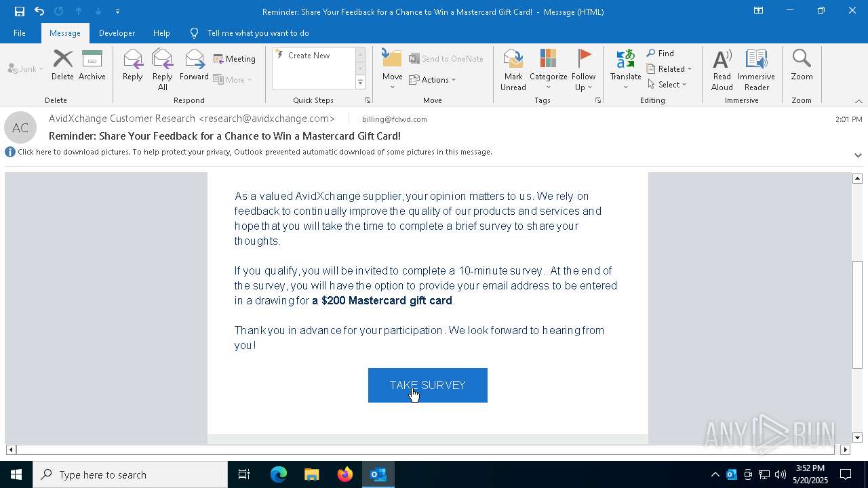Click Find in the Editing group
Image resolution: width=868 pixels, height=488 pixels.
(660, 54)
